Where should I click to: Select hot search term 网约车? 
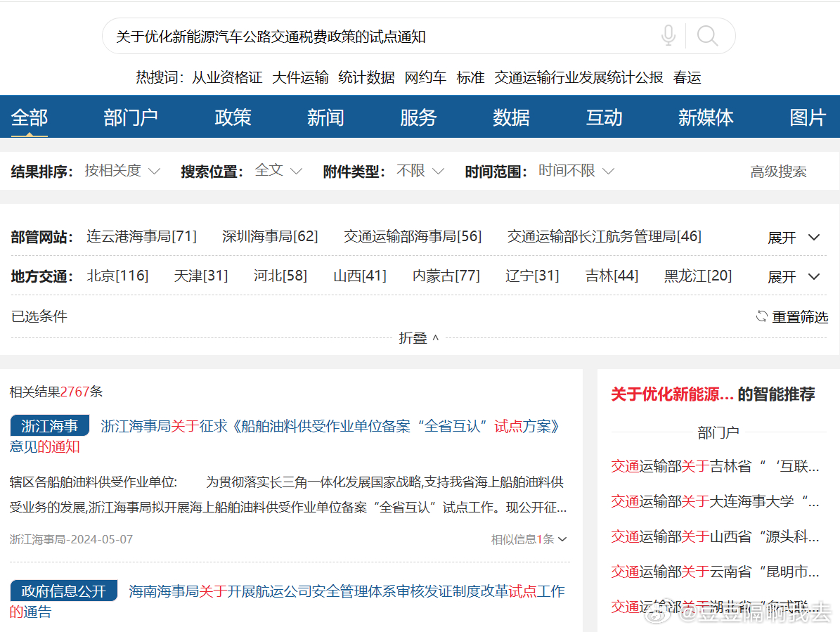click(x=425, y=77)
